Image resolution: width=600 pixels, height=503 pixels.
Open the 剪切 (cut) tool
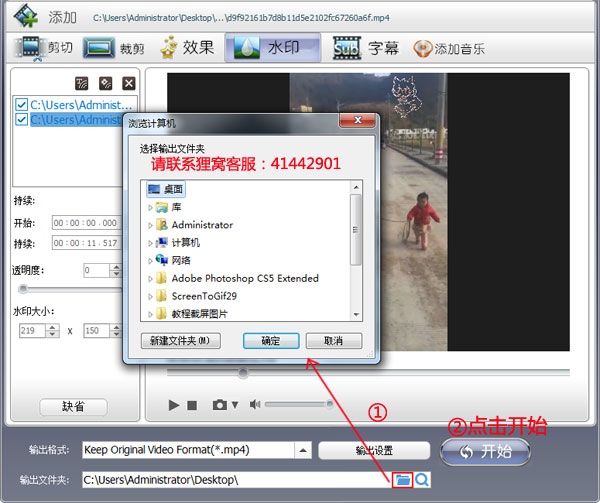[x=44, y=47]
